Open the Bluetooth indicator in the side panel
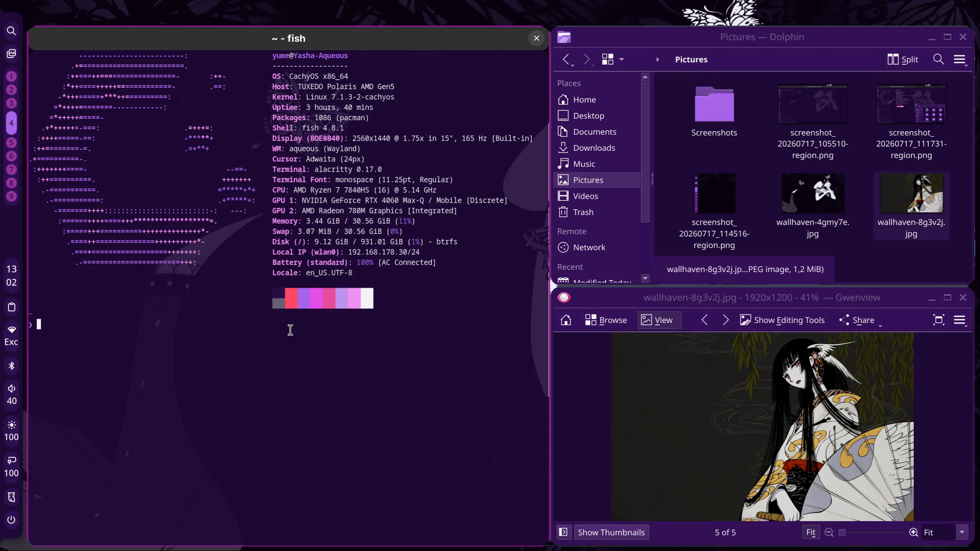Viewport: 980px width, 551px height. [x=11, y=366]
